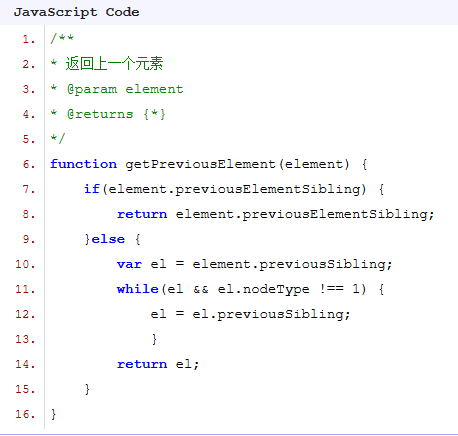Click line number "16." in the gutter
This screenshot has width=458, height=436.
coord(25,414)
